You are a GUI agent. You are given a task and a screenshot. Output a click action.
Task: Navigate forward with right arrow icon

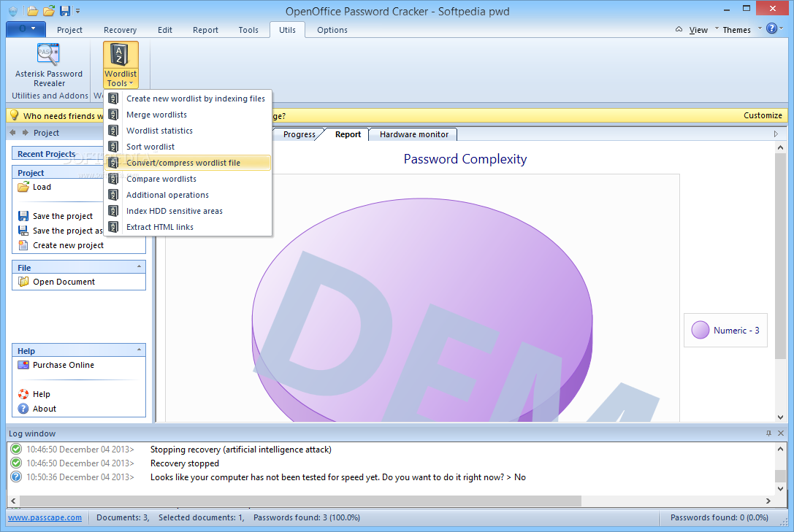coord(25,133)
